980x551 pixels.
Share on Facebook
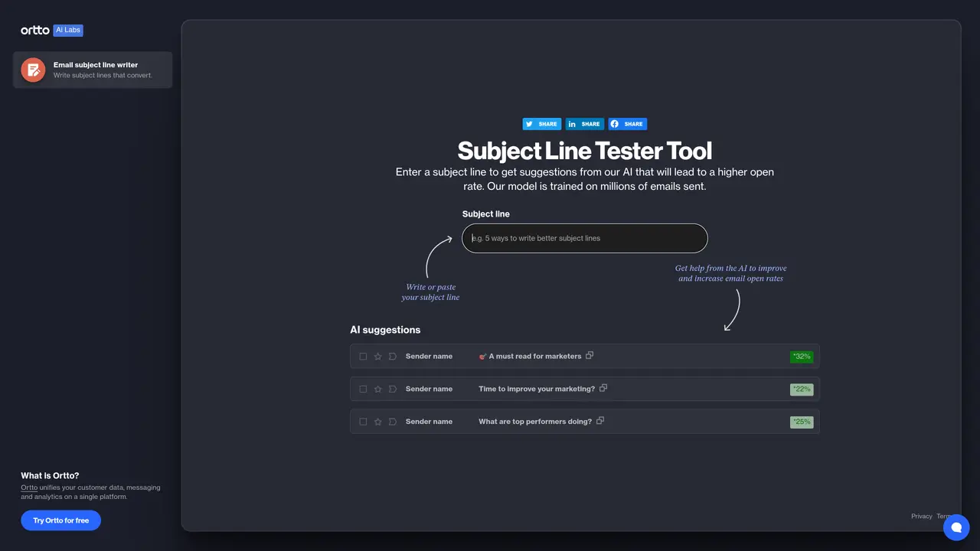(628, 124)
